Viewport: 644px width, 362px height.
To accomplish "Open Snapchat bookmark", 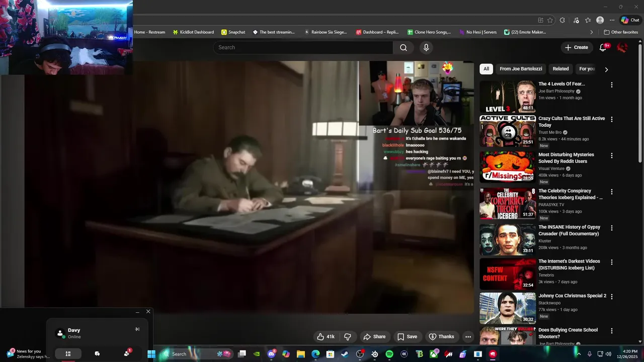I will pyautogui.click(x=233, y=32).
